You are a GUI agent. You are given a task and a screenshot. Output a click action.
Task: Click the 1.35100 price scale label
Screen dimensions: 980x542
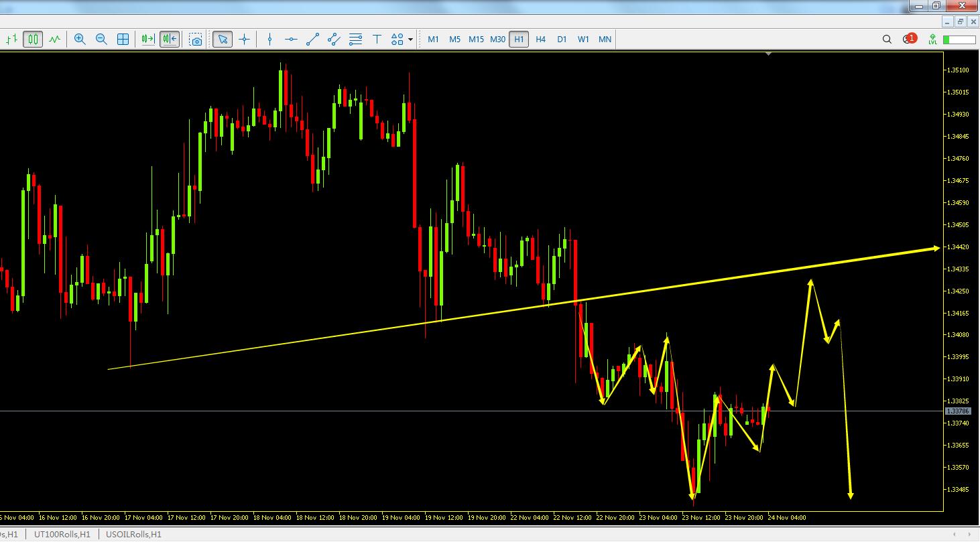pos(957,70)
